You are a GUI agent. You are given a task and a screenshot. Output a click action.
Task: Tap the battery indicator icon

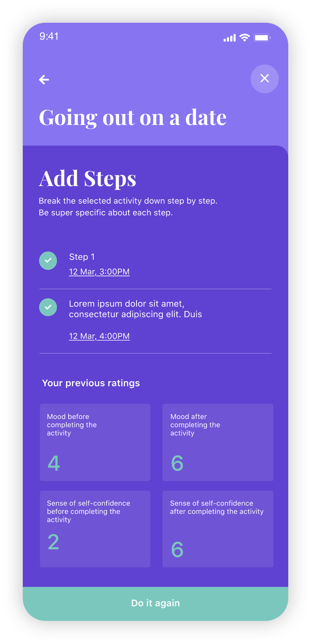[x=262, y=38]
